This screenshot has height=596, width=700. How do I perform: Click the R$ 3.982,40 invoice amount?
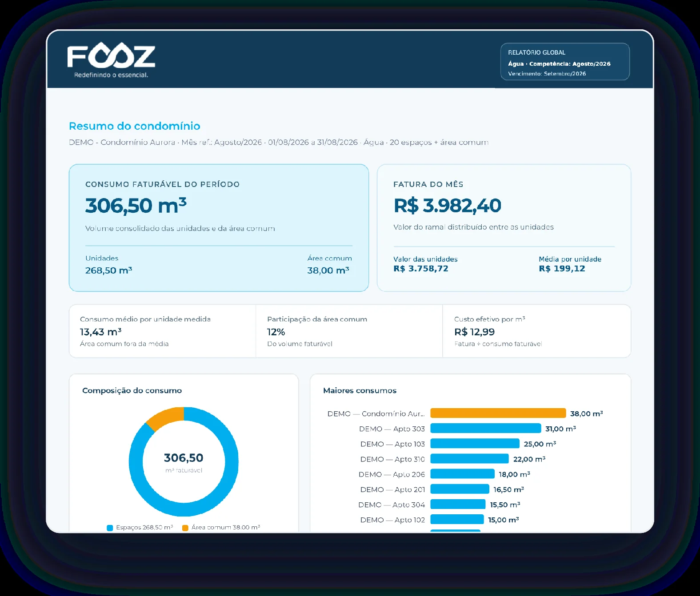[448, 206]
